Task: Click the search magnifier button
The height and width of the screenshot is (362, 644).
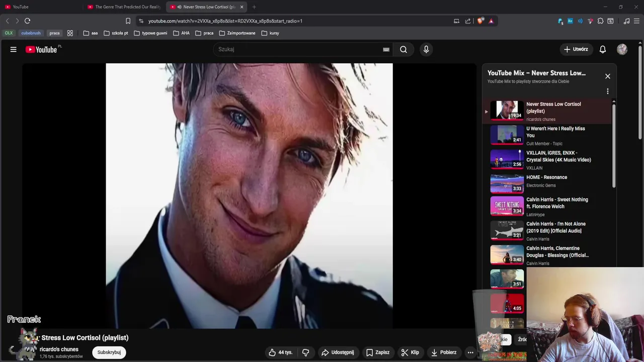Action: click(x=404, y=49)
